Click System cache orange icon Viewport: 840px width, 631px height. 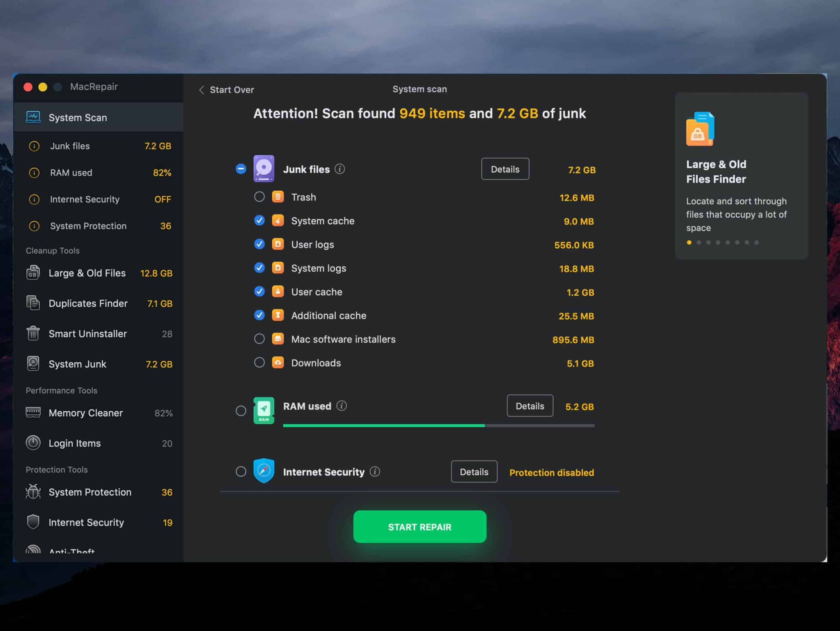tap(278, 220)
